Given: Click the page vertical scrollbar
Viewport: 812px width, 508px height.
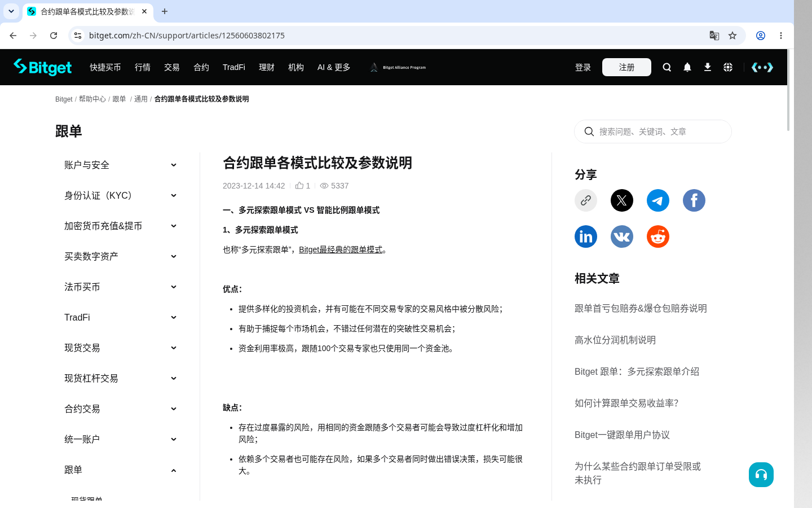Looking at the screenshot, I should (788, 90).
